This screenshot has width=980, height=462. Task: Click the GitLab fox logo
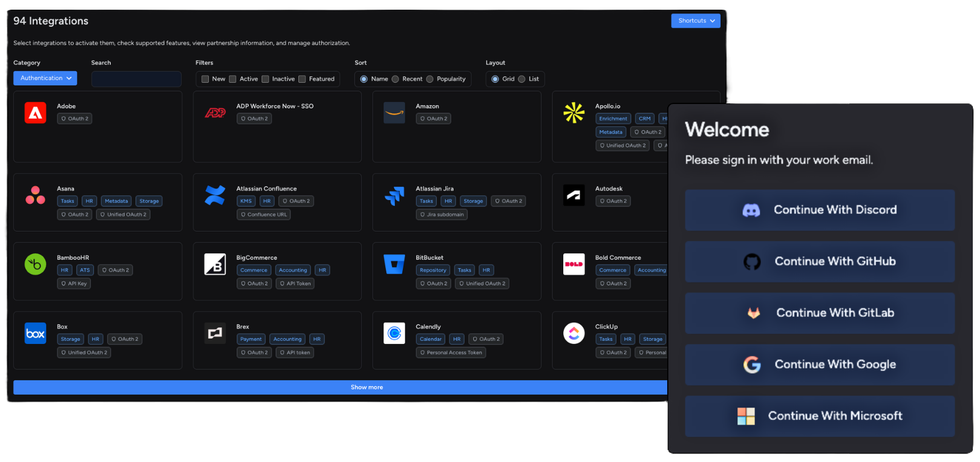click(x=754, y=313)
